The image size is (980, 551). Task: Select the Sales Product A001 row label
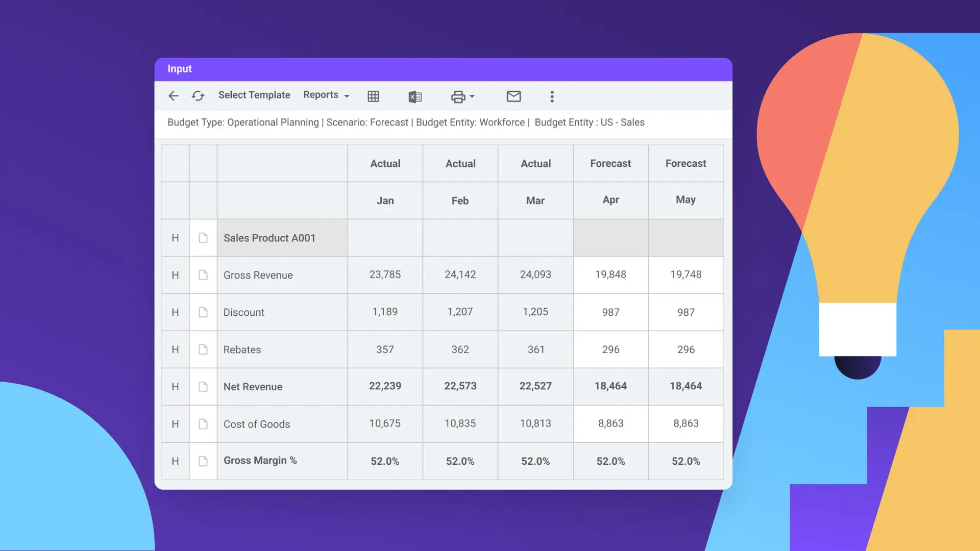[x=269, y=238]
